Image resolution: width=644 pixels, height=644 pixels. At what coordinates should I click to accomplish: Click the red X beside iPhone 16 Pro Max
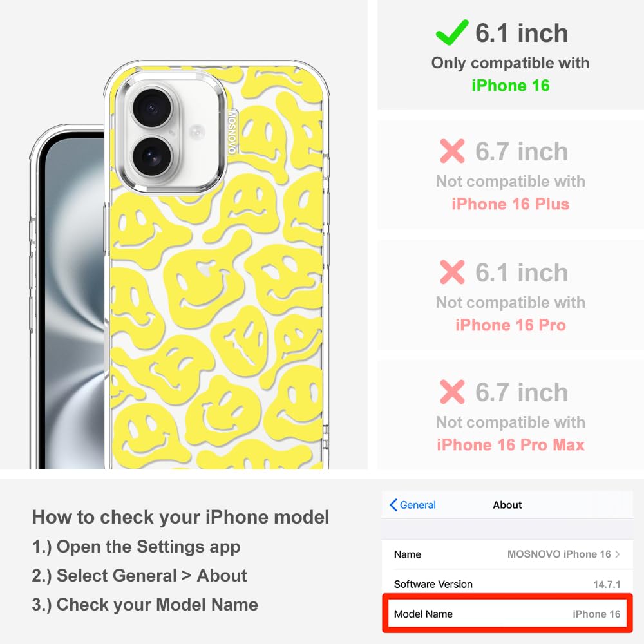pyautogui.click(x=452, y=392)
